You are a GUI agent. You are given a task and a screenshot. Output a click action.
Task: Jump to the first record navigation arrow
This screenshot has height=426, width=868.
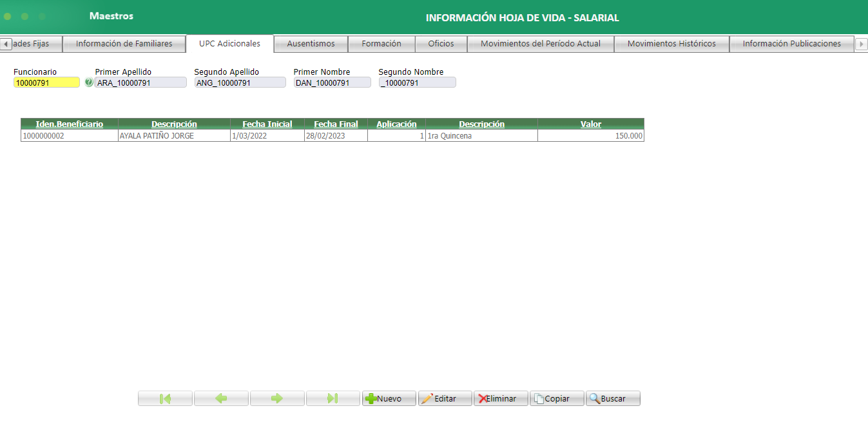tap(165, 398)
